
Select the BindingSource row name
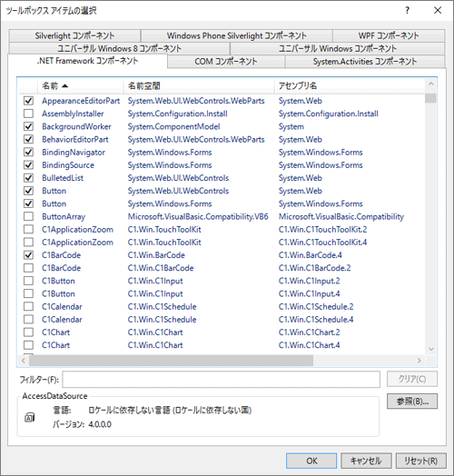[68, 165]
